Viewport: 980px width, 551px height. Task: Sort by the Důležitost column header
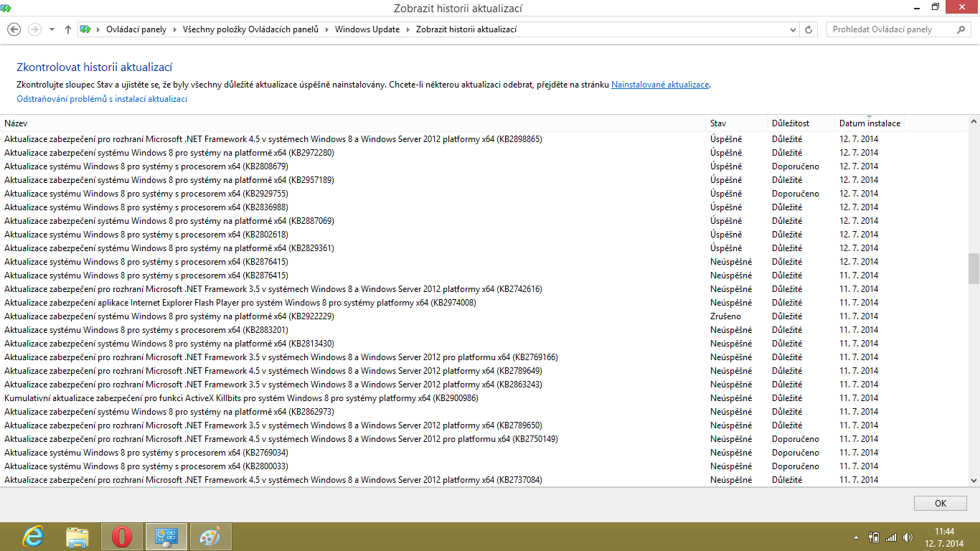801,123
